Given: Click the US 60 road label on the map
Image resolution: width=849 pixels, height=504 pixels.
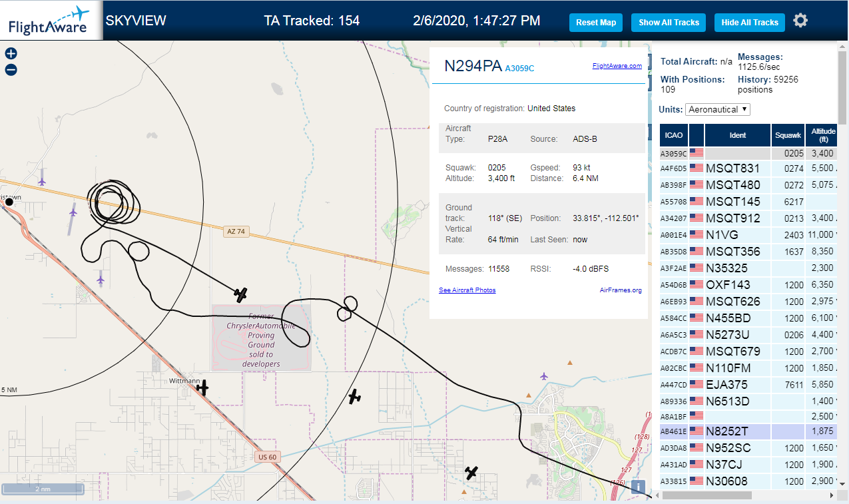Looking at the screenshot, I should pyautogui.click(x=266, y=457).
